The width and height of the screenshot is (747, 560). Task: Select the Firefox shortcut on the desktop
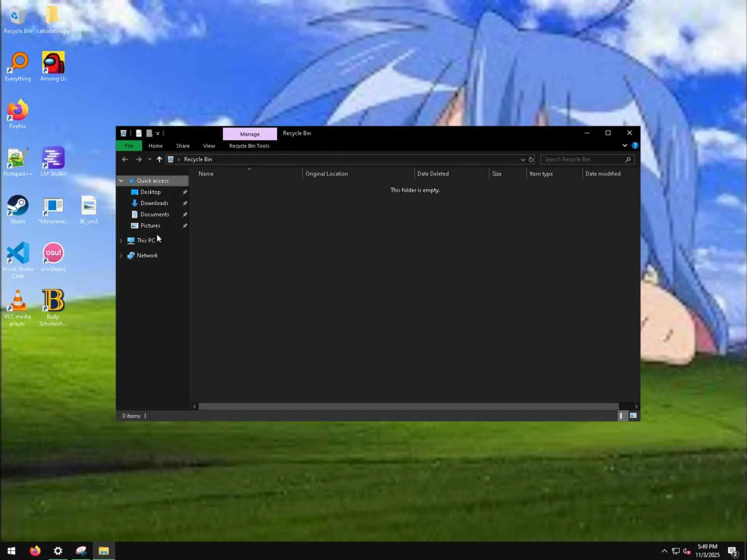point(18,114)
